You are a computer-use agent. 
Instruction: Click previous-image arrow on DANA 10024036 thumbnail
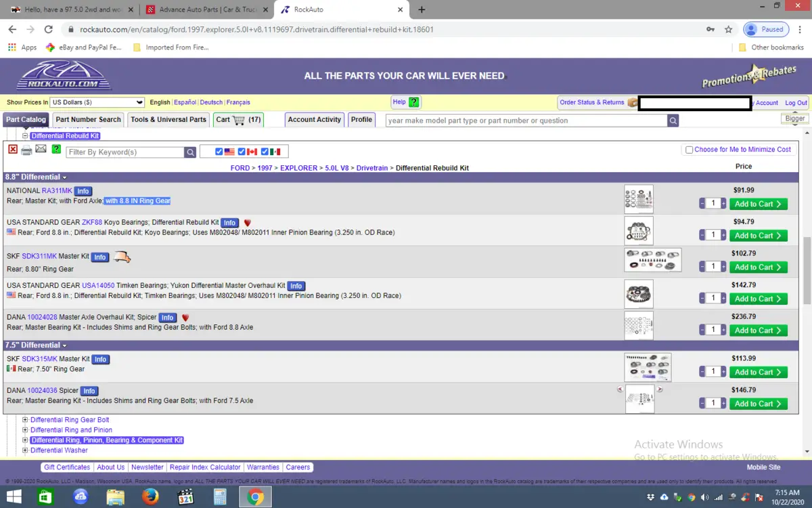coord(620,389)
